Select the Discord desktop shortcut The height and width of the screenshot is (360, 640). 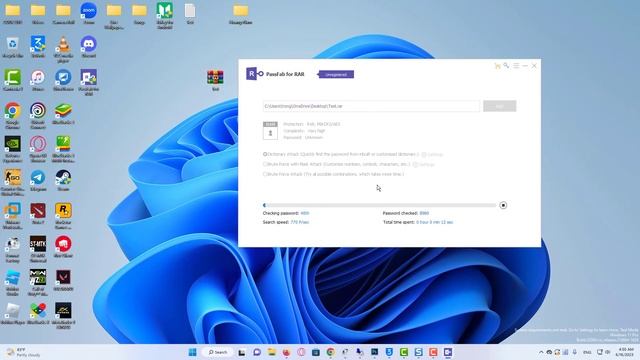(89, 47)
